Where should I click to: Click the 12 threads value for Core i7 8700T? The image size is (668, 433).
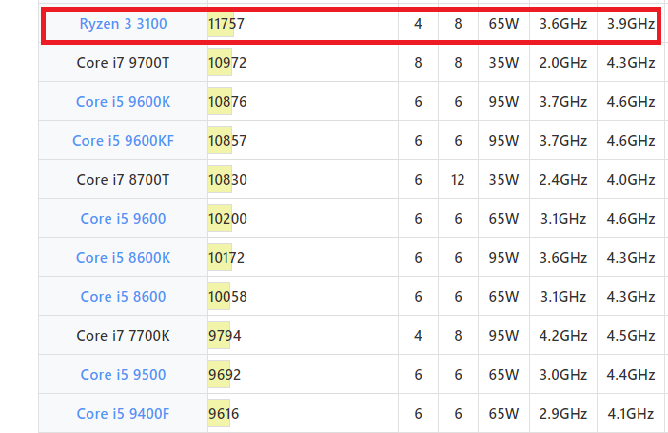(x=458, y=180)
